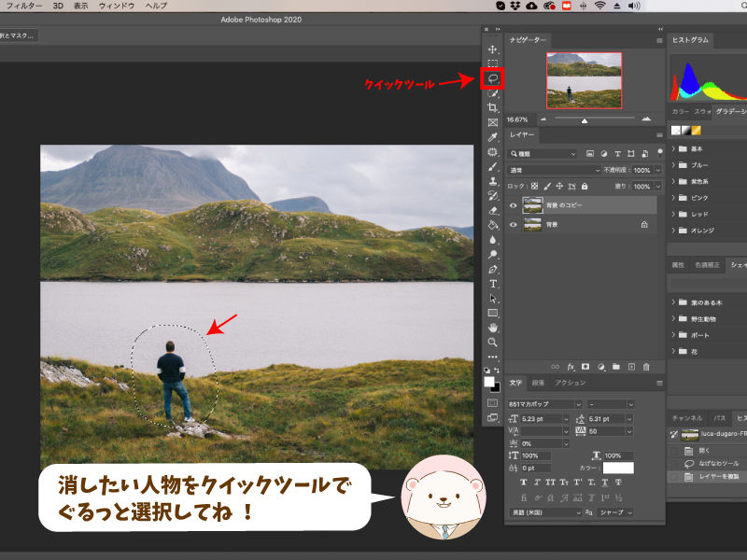Image resolution: width=747 pixels, height=560 pixels.
Task: Open the opacity 100% dropdown arrow
Action: point(658,170)
